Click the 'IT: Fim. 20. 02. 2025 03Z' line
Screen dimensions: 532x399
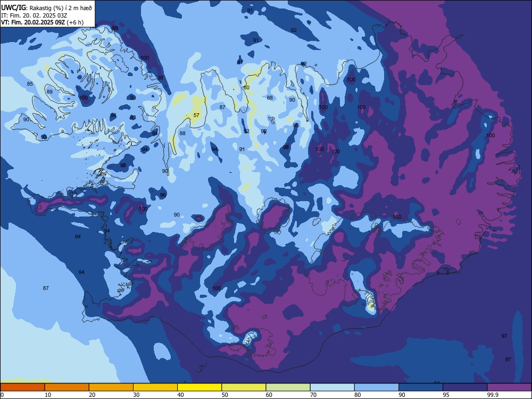pos(34,15)
